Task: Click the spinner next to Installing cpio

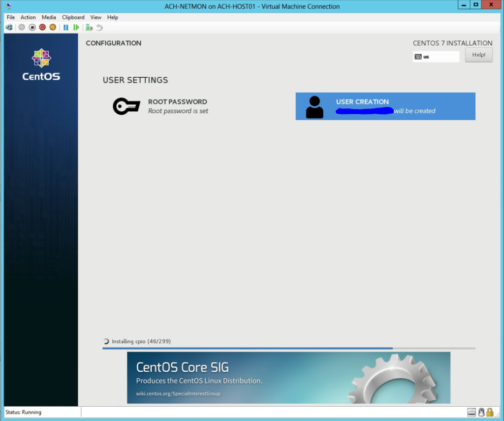Action: [106, 341]
